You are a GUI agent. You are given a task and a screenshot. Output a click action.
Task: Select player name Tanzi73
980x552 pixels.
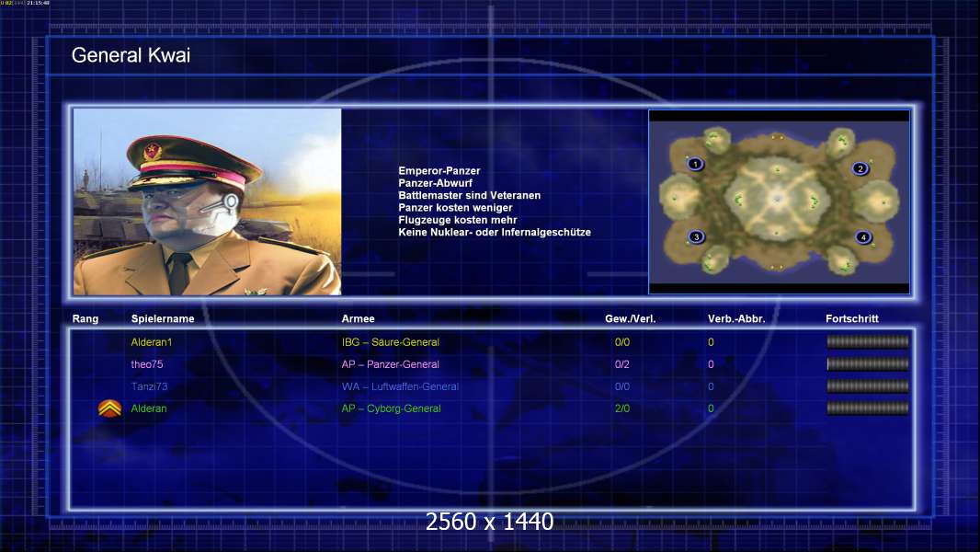149,386
